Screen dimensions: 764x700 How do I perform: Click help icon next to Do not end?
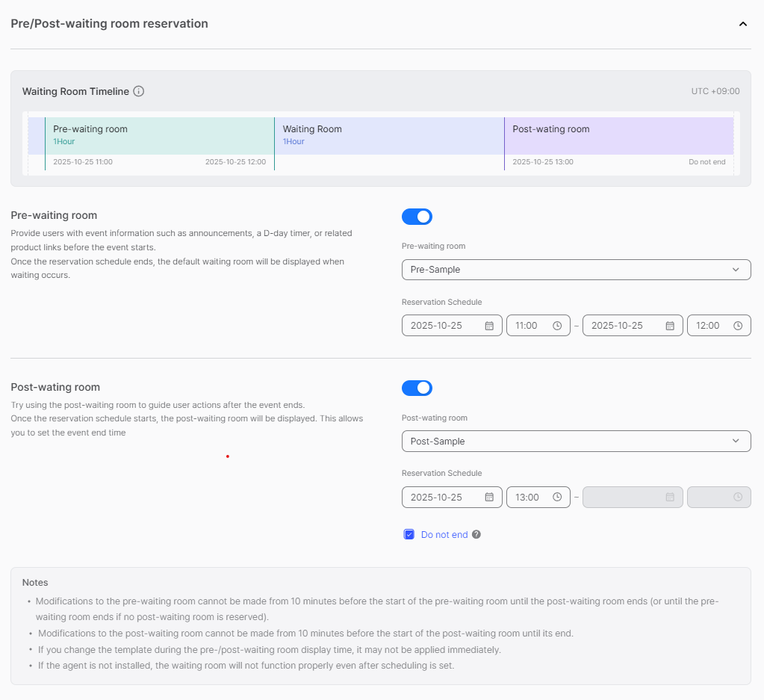coord(476,535)
